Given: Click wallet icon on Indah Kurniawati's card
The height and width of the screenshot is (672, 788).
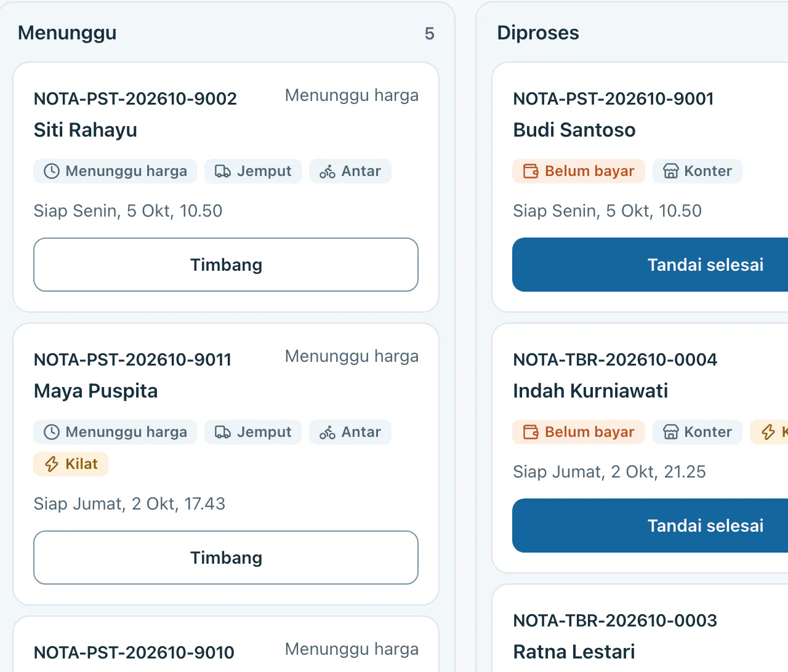Looking at the screenshot, I should (x=531, y=432).
